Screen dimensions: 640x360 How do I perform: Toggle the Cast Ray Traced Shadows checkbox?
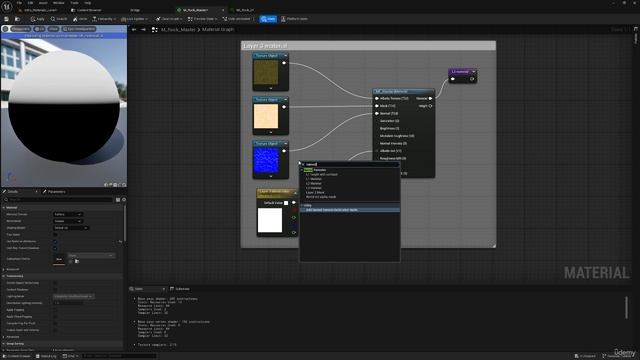tap(55, 248)
